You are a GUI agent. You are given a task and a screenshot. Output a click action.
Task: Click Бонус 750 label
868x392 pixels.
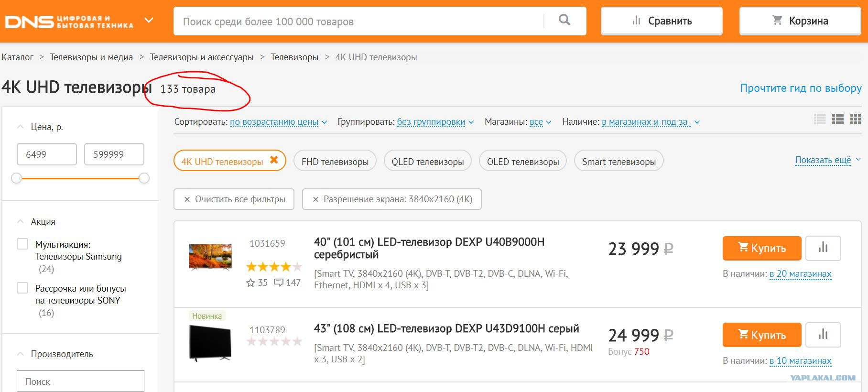(x=629, y=351)
